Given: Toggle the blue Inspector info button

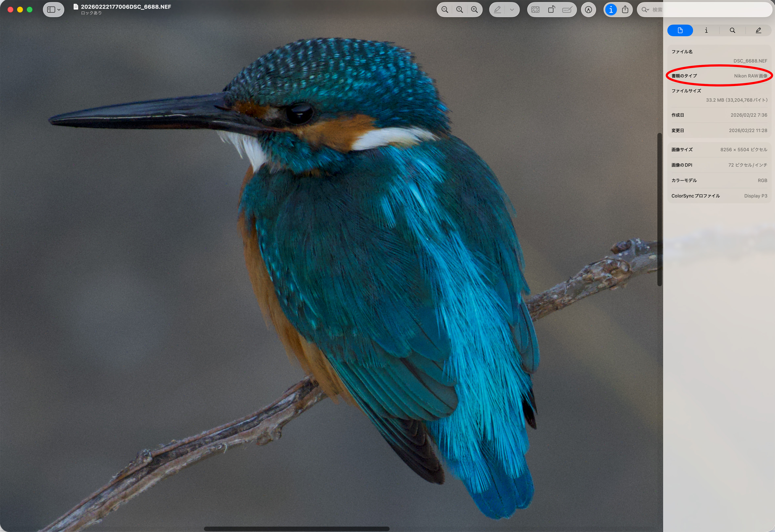Looking at the screenshot, I should point(611,10).
